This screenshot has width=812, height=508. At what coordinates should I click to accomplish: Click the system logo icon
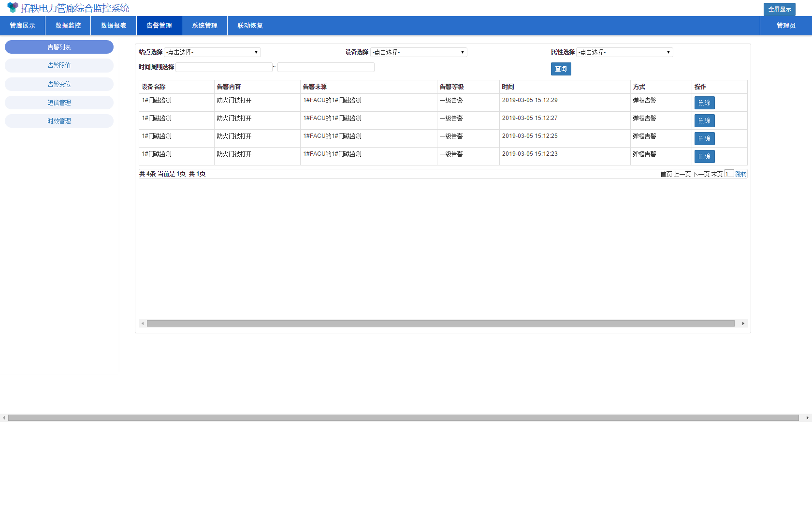click(13, 8)
